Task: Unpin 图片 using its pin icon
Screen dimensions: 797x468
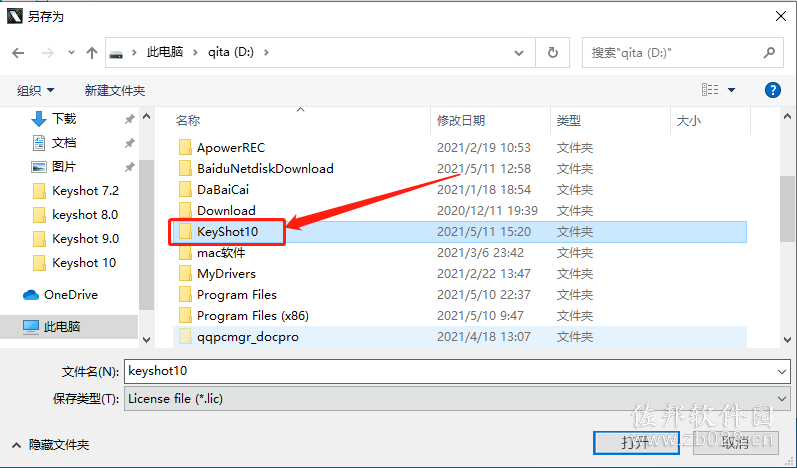Action: [130, 167]
